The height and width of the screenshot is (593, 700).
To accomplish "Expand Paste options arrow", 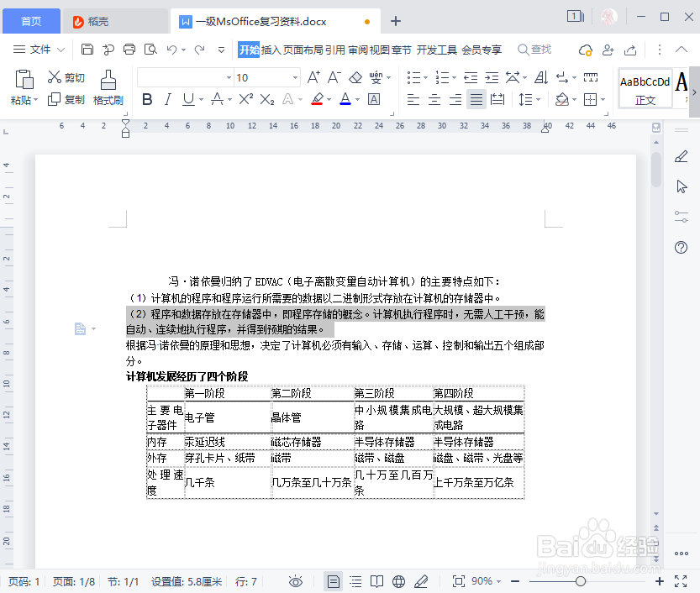I will point(35,99).
